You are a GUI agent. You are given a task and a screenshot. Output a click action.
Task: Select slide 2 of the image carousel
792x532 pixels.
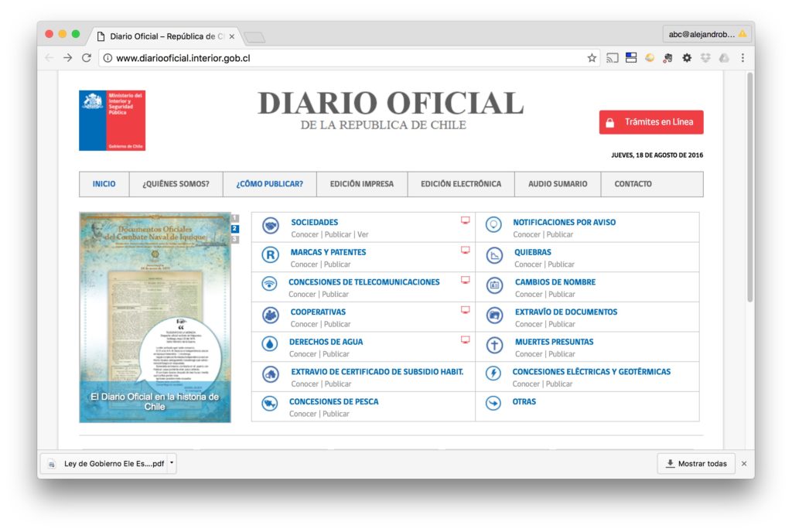(235, 229)
